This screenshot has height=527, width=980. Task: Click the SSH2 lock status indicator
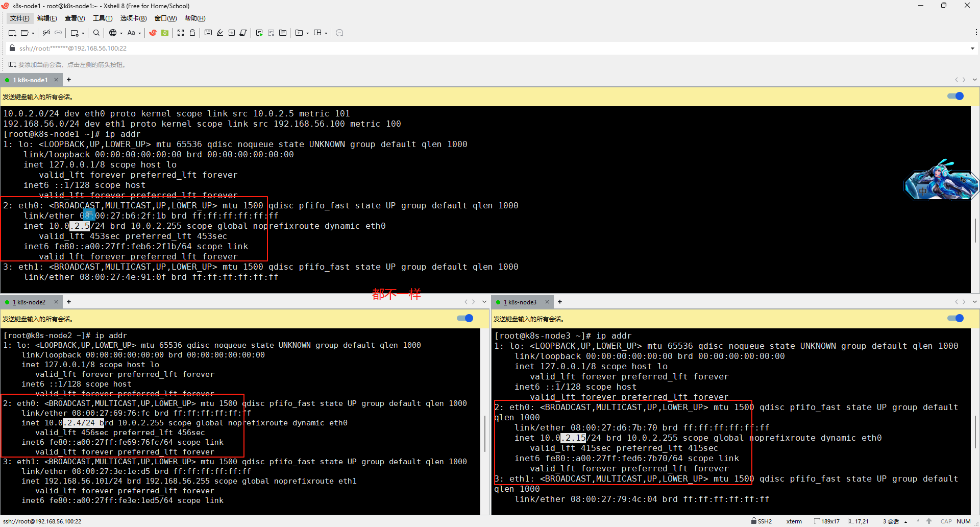pos(761,521)
